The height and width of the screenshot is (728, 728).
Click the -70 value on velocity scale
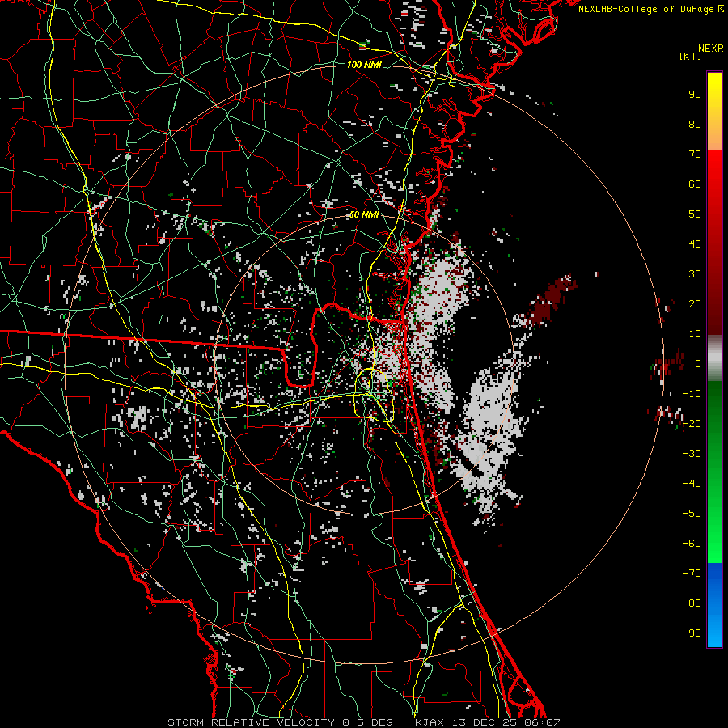[692, 574]
